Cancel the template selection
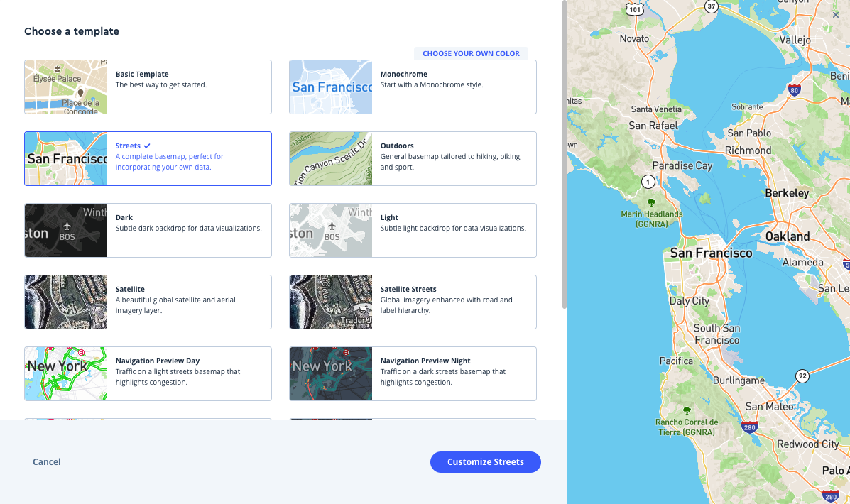Image resolution: width=850 pixels, height=504 pixels. coord(46,461)
